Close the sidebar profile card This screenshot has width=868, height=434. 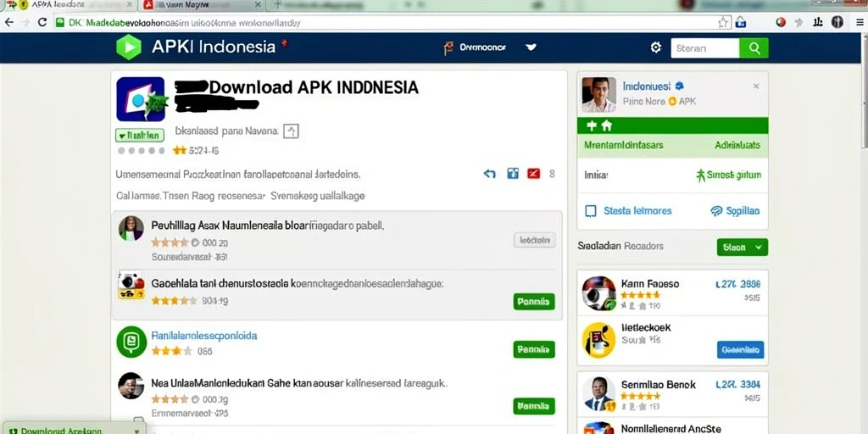coord(755,86)
